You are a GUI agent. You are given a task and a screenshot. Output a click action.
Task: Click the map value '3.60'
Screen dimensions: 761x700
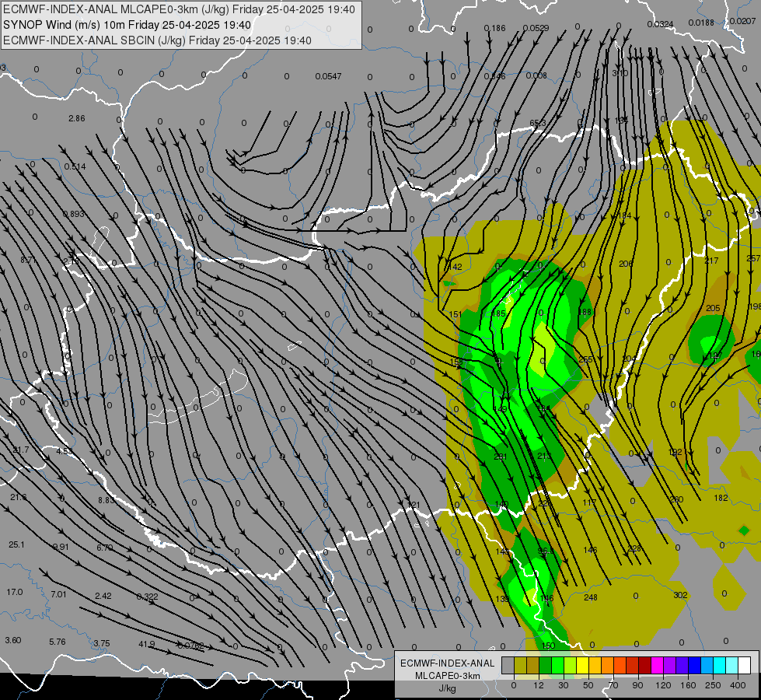point(13,640)
